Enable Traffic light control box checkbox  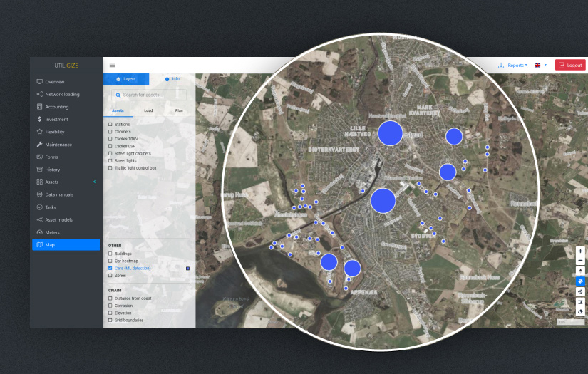(x=110, y=168)
